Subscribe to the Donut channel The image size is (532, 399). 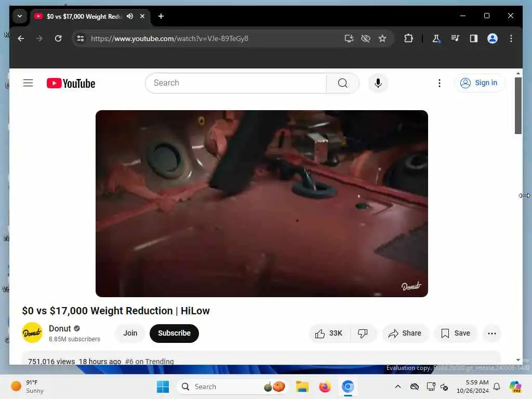pos(174,333)
